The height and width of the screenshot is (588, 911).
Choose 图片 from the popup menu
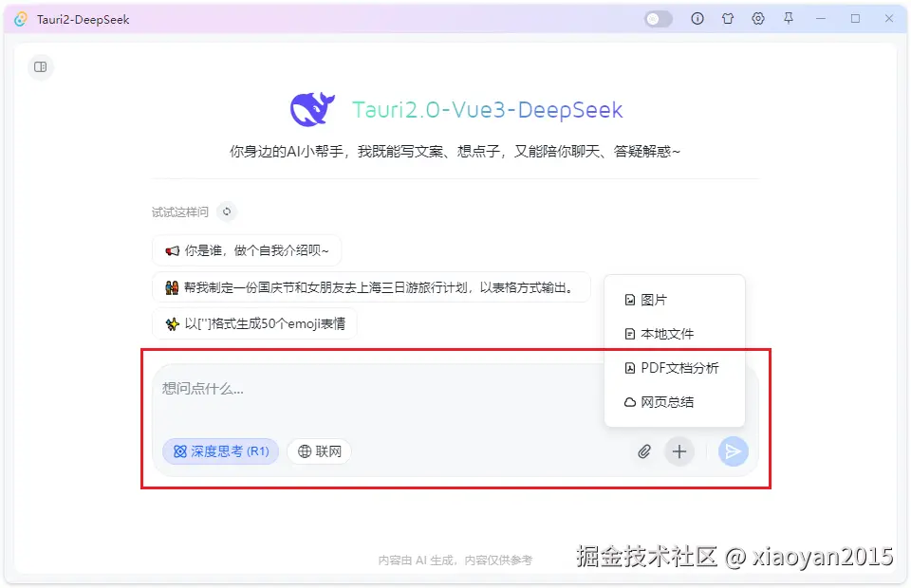[x=675, y=300]
